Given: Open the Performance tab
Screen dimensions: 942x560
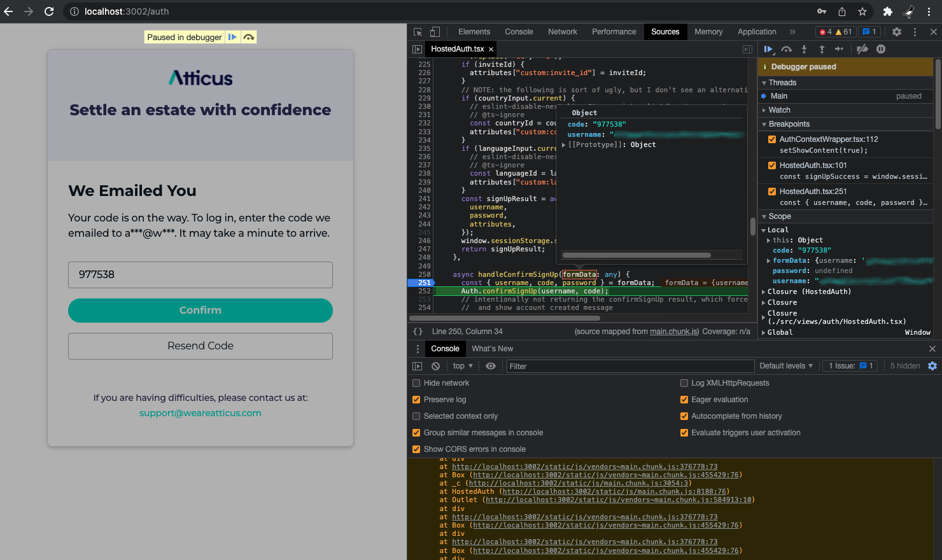Looking at the screenshot, I should [614, 32].
